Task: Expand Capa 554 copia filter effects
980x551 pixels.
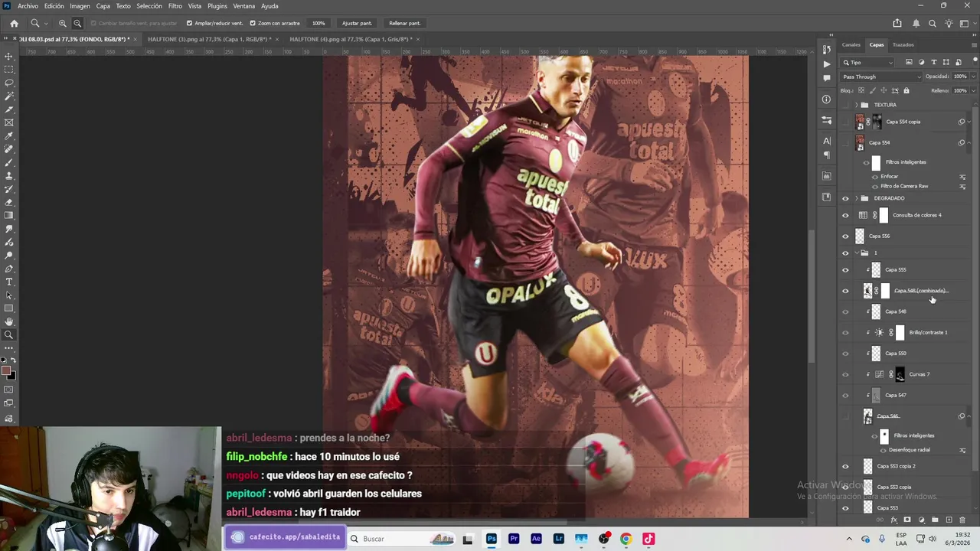Action: 969,122
